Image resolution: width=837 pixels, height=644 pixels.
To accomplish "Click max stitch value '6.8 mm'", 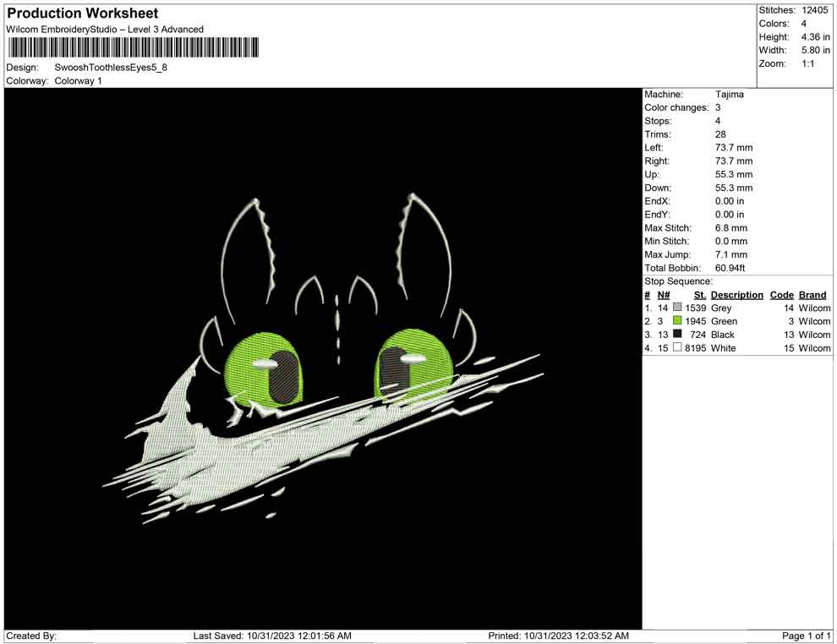I will (730, 228).
